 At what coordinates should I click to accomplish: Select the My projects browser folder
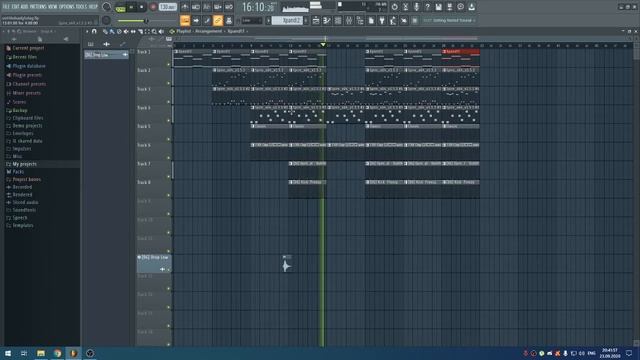pyautogui.click(x=24, y=164)
